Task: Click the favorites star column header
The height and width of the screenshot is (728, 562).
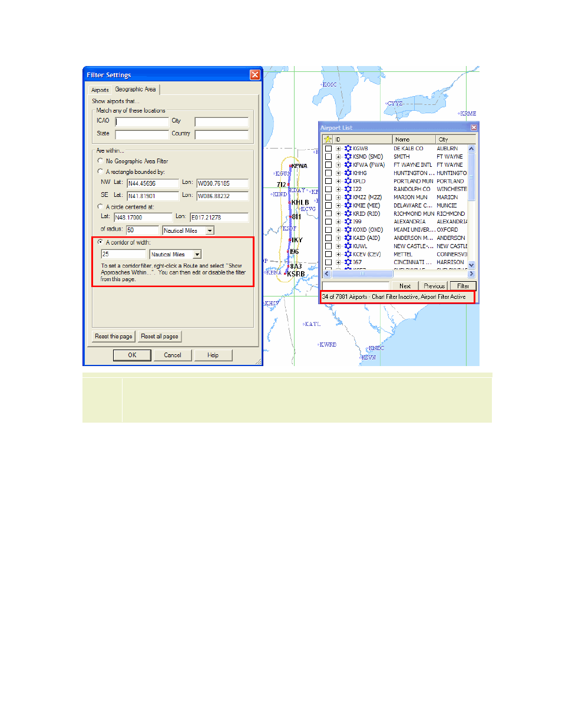Action: point(328,139)
